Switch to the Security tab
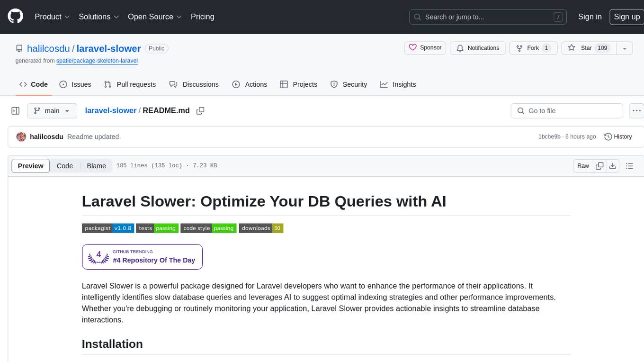Screen dimensions: 644x362 tap(349, 84)
